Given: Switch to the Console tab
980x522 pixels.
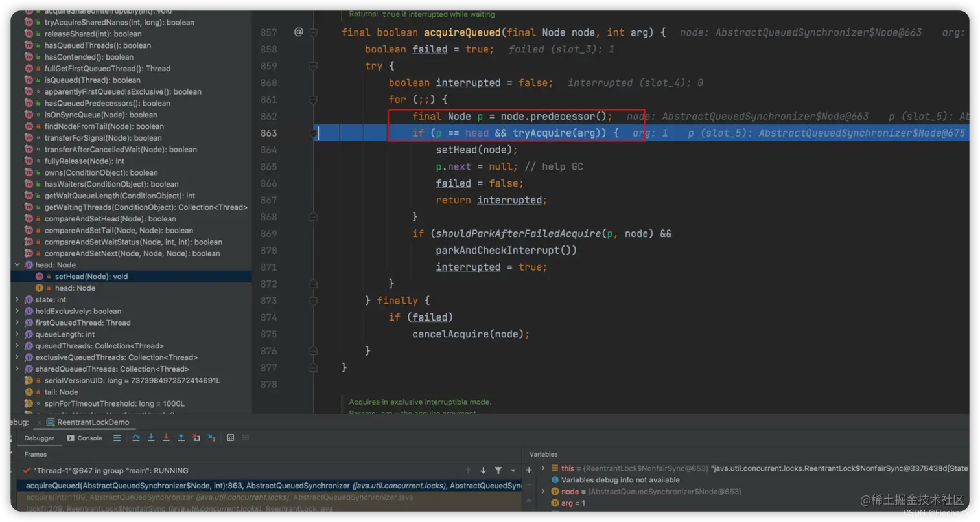Looking at the screenshot, I should pos(84,438).
